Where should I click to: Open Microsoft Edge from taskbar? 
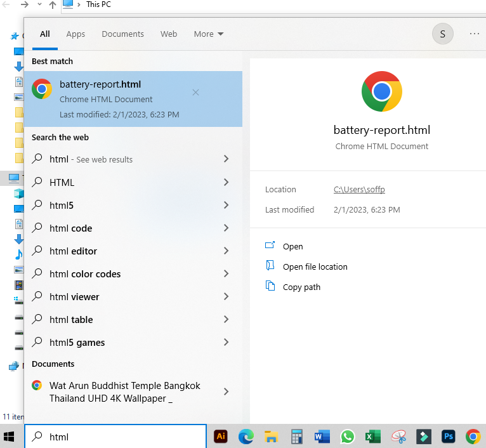pyautogui.click(x=246, y=437)
